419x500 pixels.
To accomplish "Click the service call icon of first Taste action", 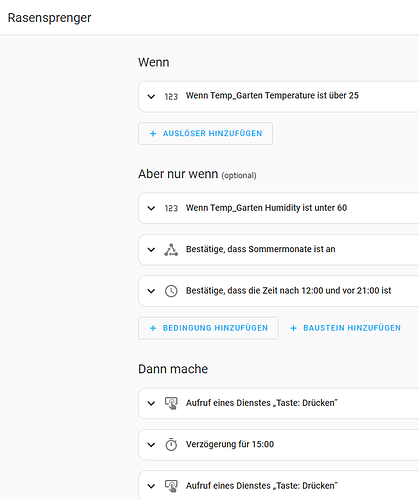I will point(171,403).
